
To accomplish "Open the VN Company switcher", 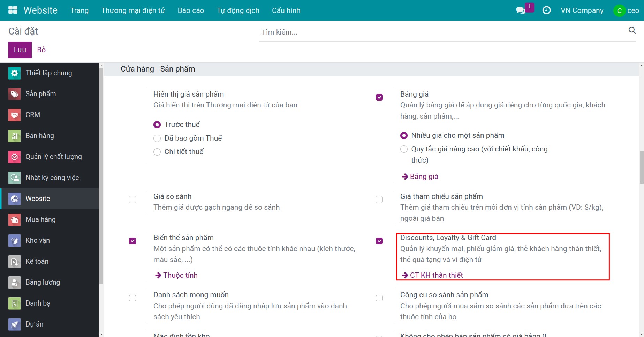I will point(582,10).
